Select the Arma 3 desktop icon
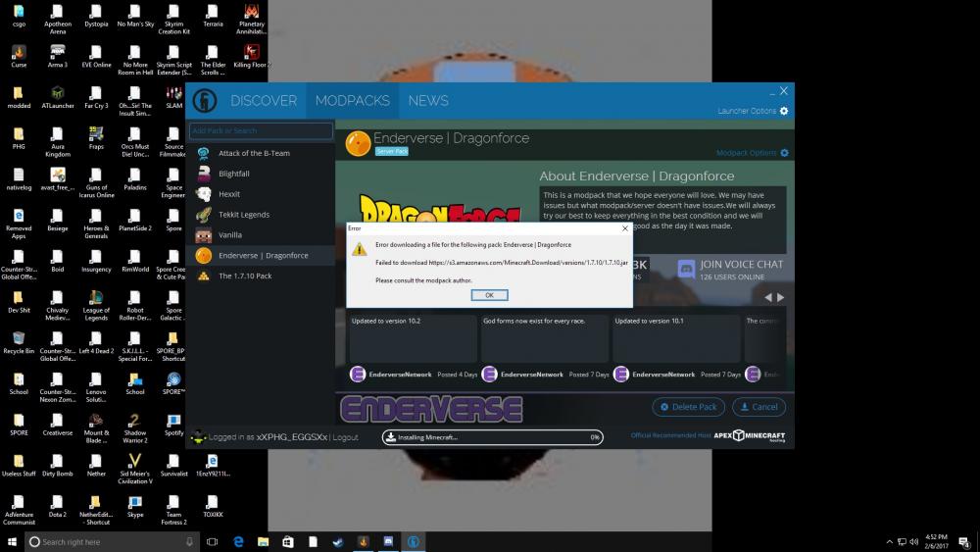980x552 pixels. click(58, 56)
